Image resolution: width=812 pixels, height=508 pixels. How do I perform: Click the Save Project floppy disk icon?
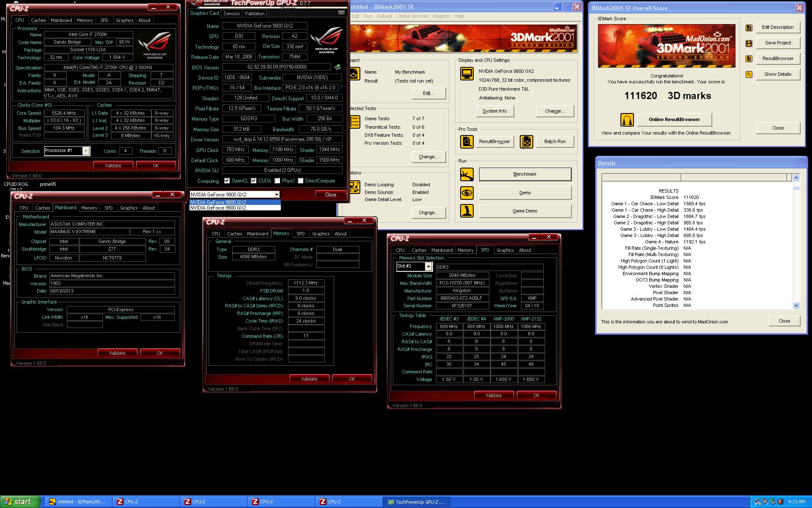pyautogui.click(x=749, y=44)
